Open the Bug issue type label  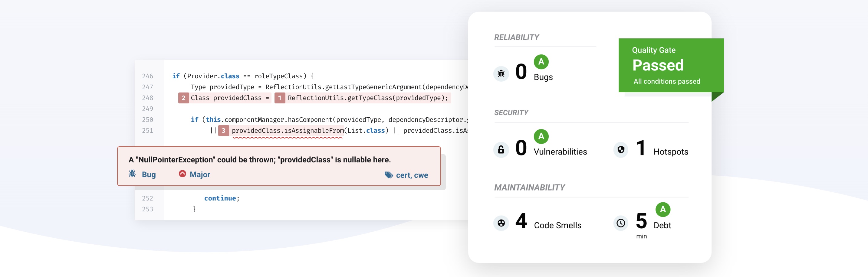coord(149,174)
